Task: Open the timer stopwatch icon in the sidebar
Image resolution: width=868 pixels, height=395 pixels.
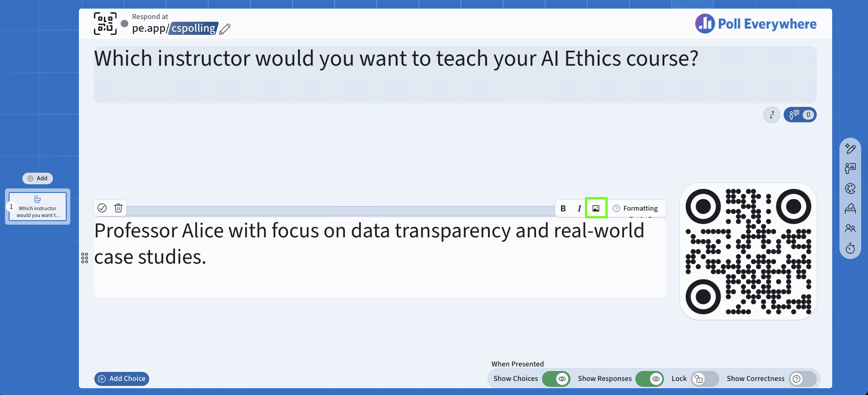Action: (x=850, y=248)
